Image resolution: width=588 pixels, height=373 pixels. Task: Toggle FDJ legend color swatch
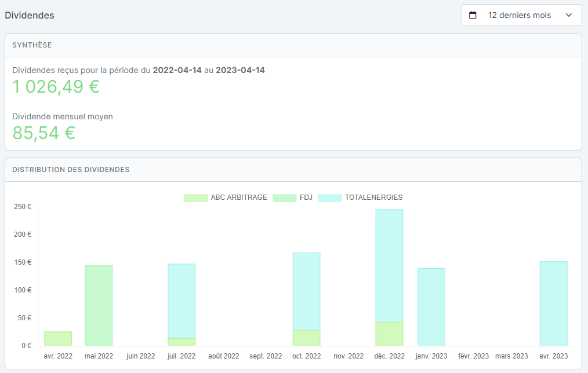click(284, 198)
